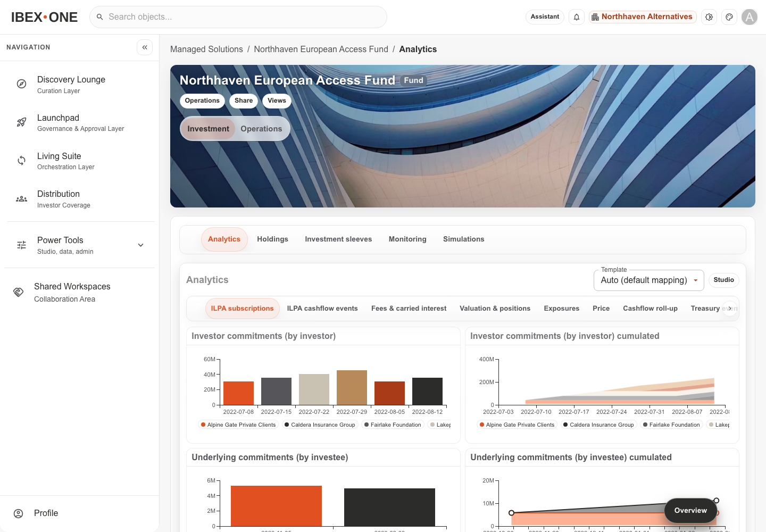Open the Studio button
766x532 pixels.
(723, 280)
